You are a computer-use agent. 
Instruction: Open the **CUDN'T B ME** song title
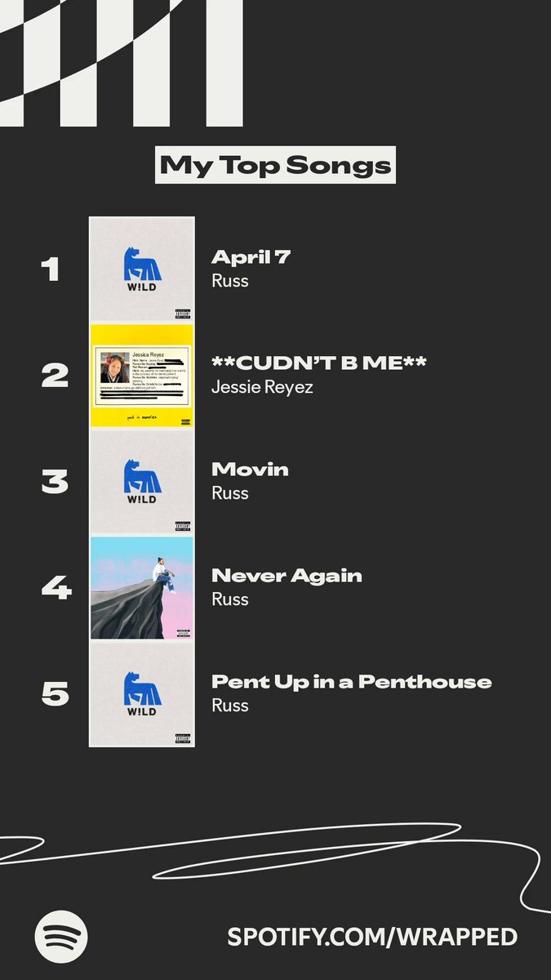tap(318, 363)
